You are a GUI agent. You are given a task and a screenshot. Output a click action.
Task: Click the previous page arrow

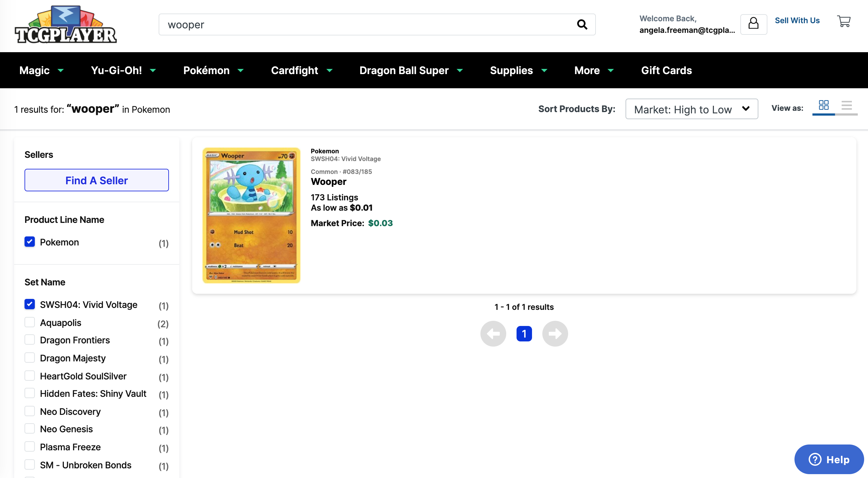tap(493, 334)
